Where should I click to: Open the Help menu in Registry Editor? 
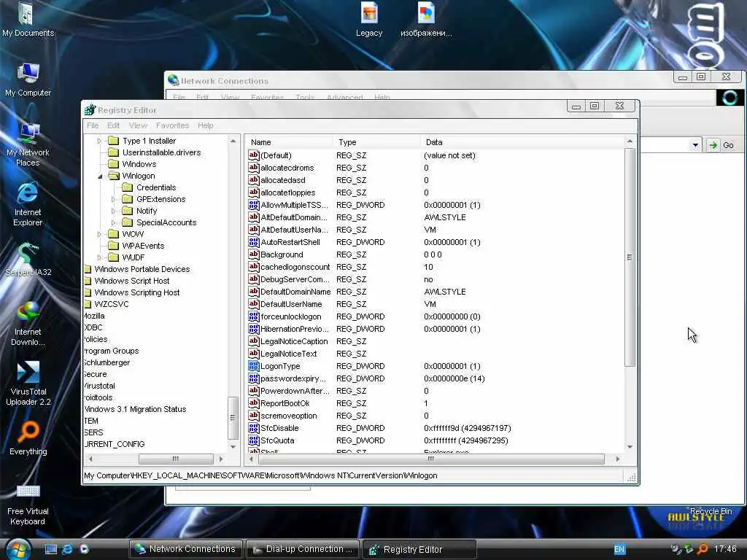(x=205, y=125)
